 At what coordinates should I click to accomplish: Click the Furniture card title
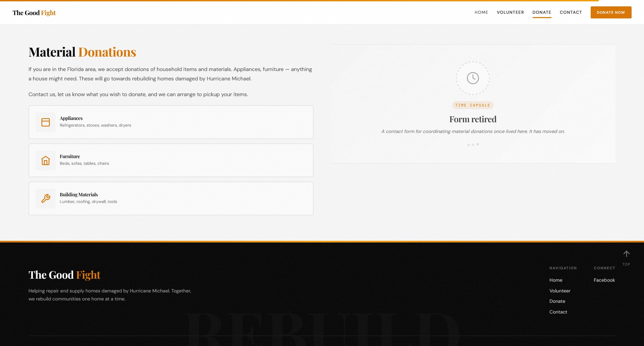click(70, 156)
